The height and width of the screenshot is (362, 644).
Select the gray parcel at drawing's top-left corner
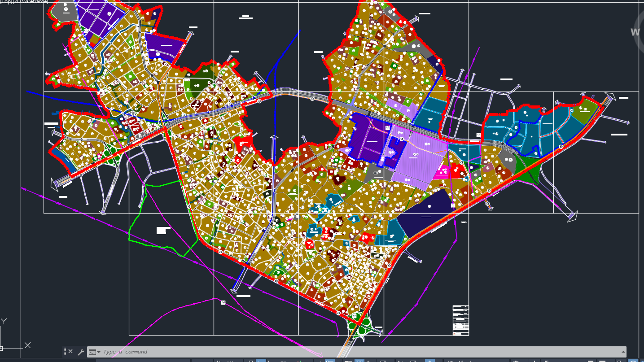(x=64, y=12)
